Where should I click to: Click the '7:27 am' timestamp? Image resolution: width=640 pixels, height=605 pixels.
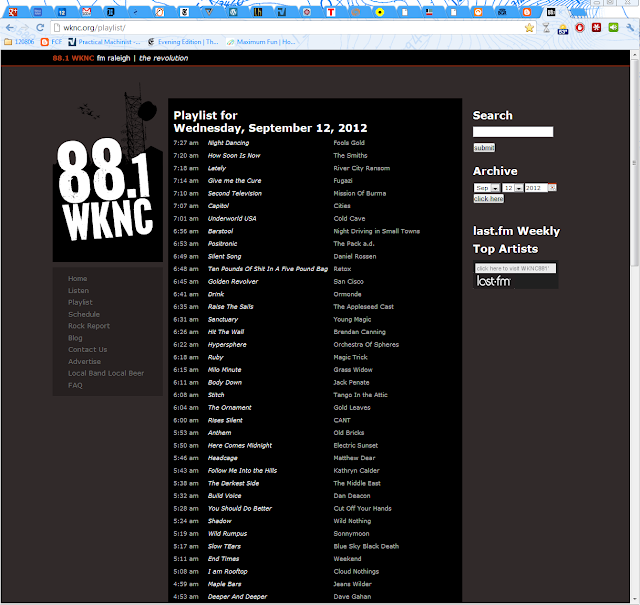click(186, 143)
